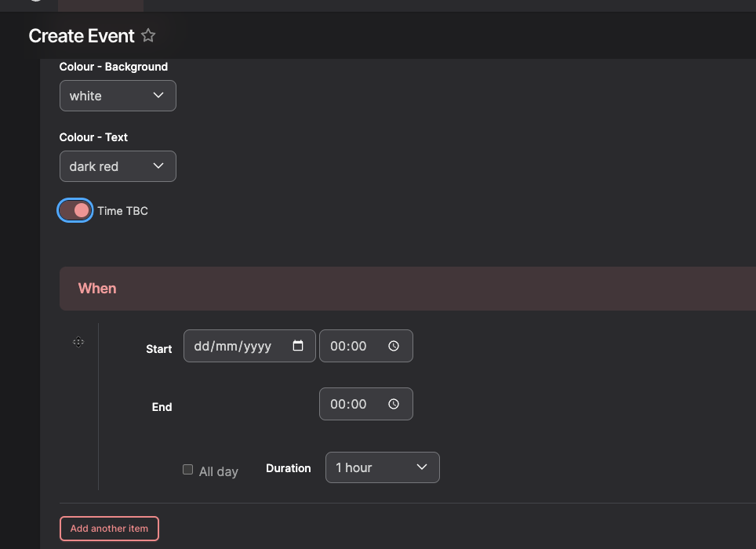Enable the All day checkbox
The width and height of the screenshot is (756, 549).
(188, 469)
